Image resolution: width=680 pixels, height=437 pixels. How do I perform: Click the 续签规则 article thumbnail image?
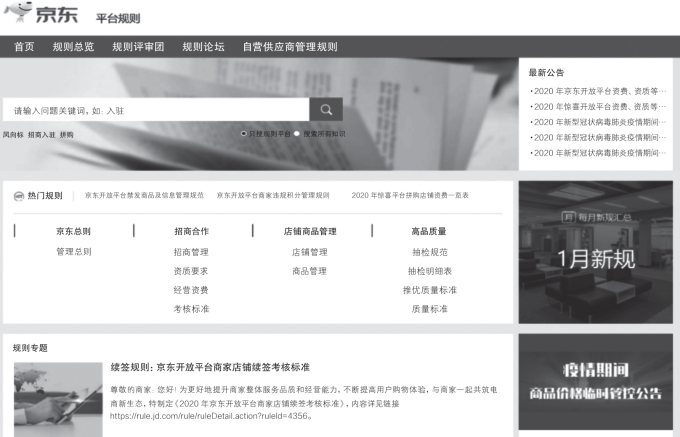point(58,399)
